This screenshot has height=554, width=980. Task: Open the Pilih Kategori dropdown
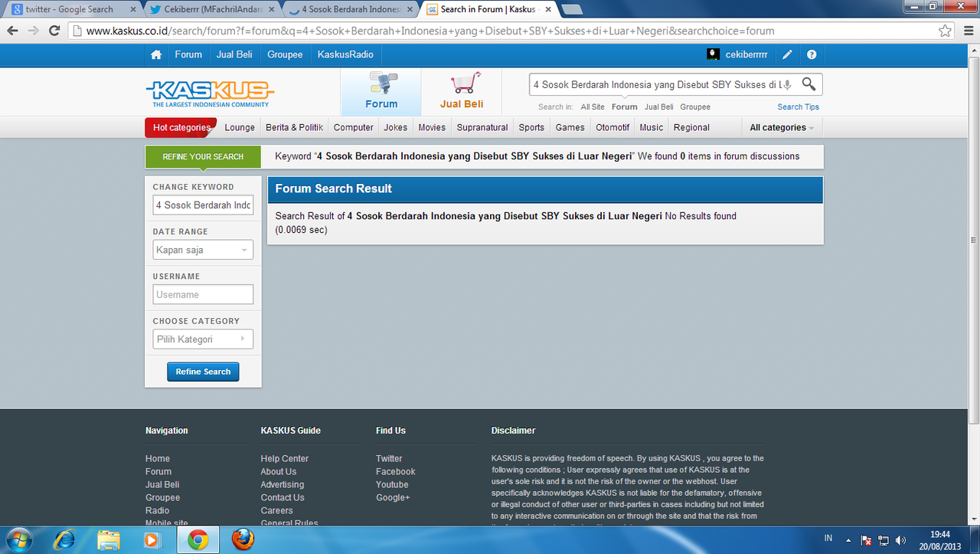point(203,339)
